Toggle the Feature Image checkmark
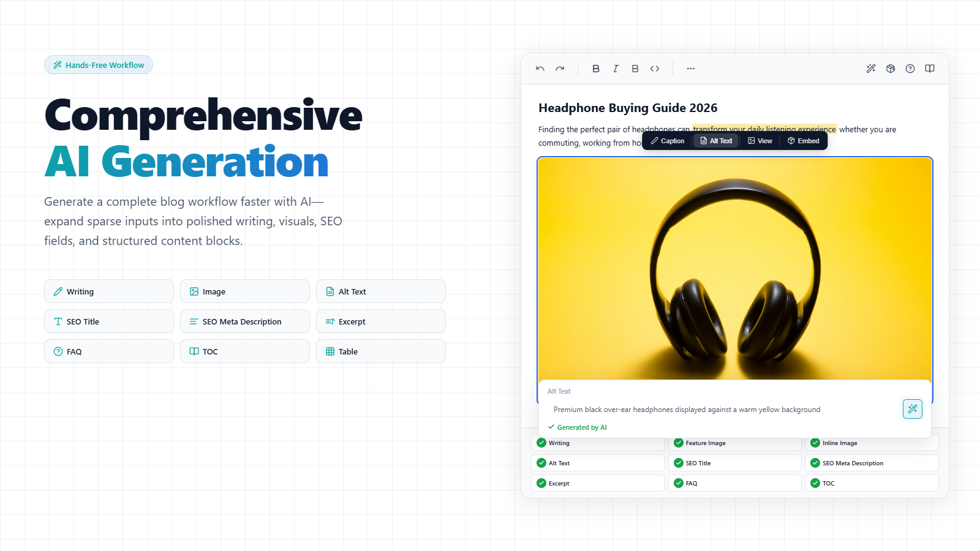The width and height of the screenshot is (980, 551). 679,443
